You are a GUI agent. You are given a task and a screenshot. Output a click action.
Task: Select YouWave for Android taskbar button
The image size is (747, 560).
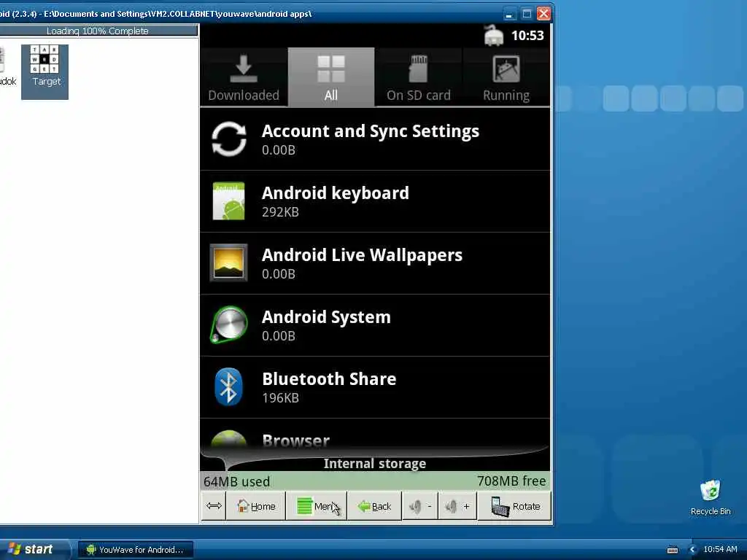tap(135, 550)
